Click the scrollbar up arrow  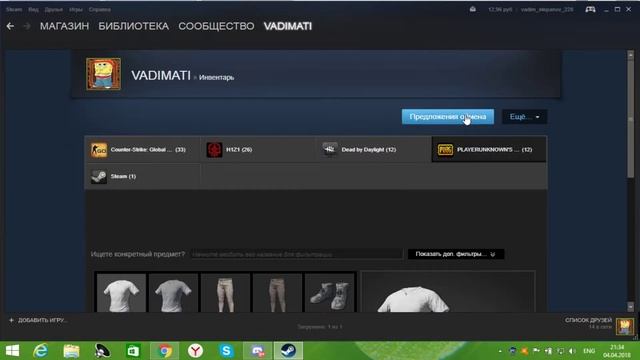(x=631, y=54)
